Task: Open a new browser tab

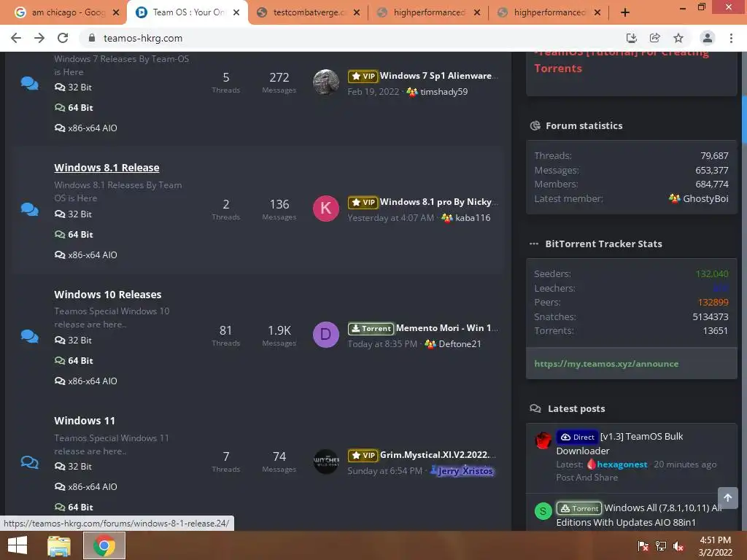Action: (x=625, y=12)
